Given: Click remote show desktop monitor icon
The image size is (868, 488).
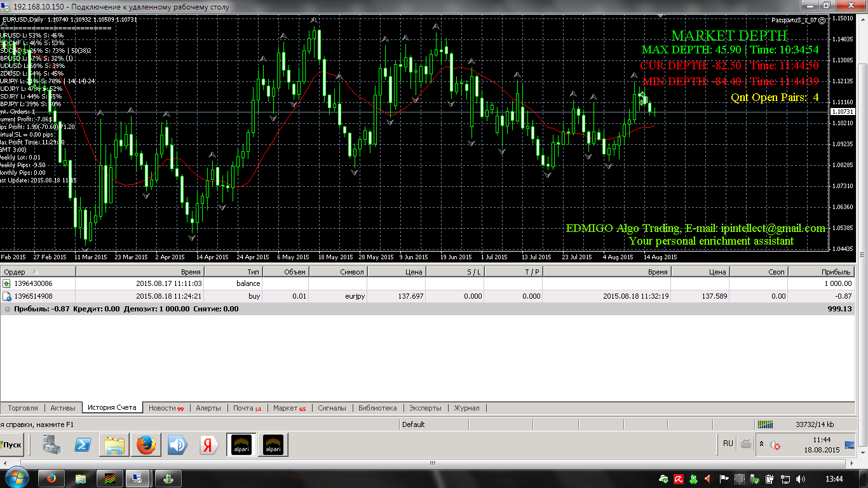Looking at the screenshot, I should (x=850, y=445).
